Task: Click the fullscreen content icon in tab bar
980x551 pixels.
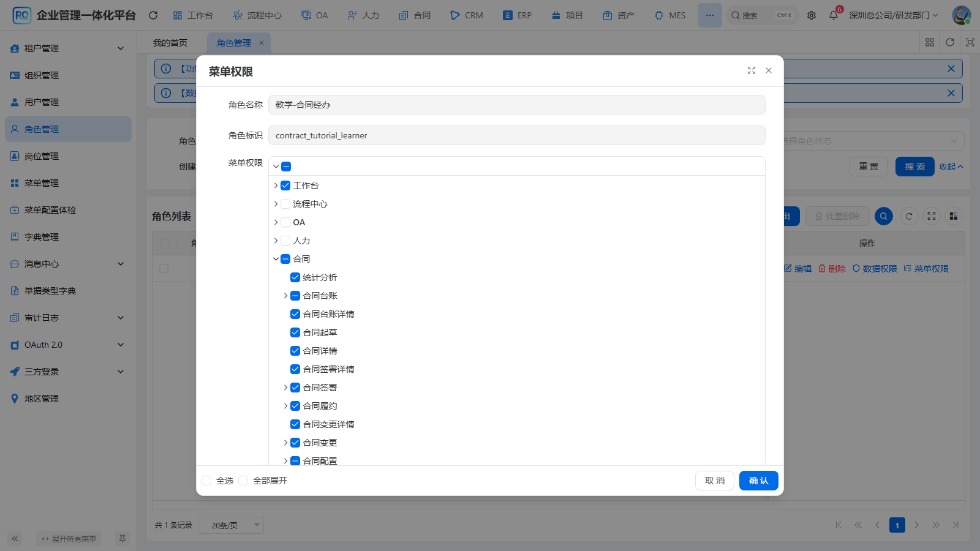Action: coord(970,42)
